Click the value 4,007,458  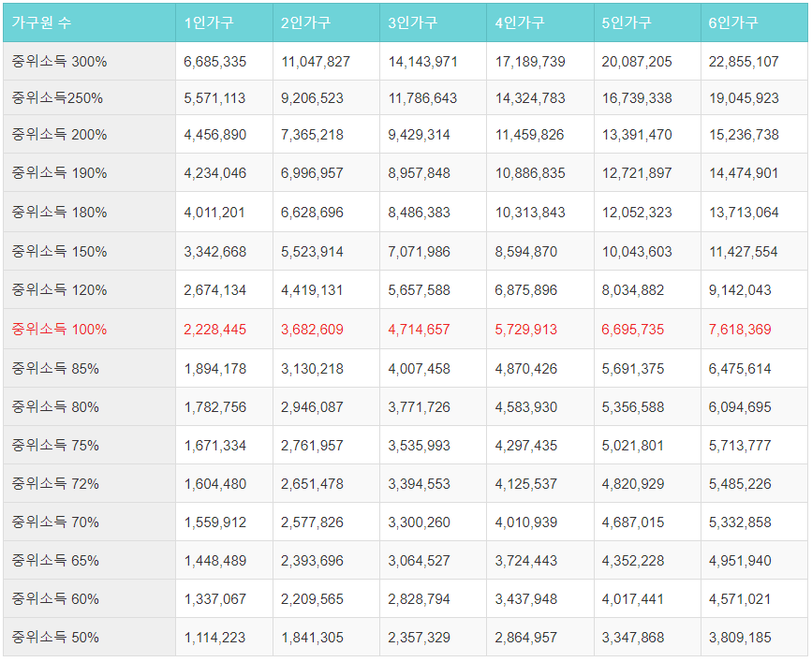coord(419,369)
